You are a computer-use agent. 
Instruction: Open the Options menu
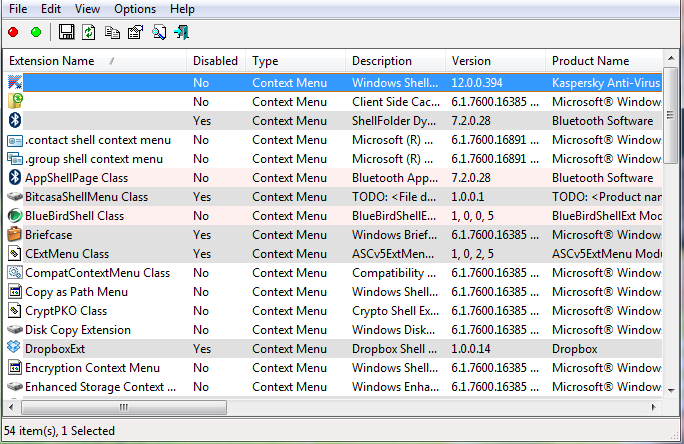point(135,9)
